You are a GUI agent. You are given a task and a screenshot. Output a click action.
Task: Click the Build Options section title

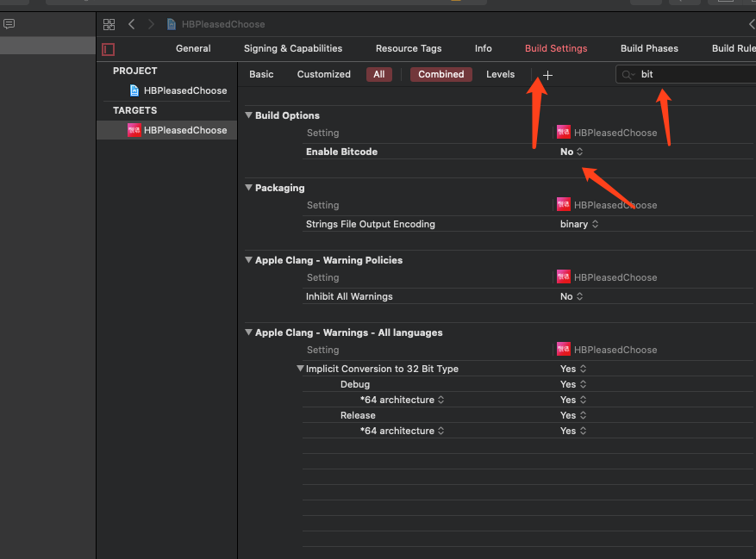(287, 115)
